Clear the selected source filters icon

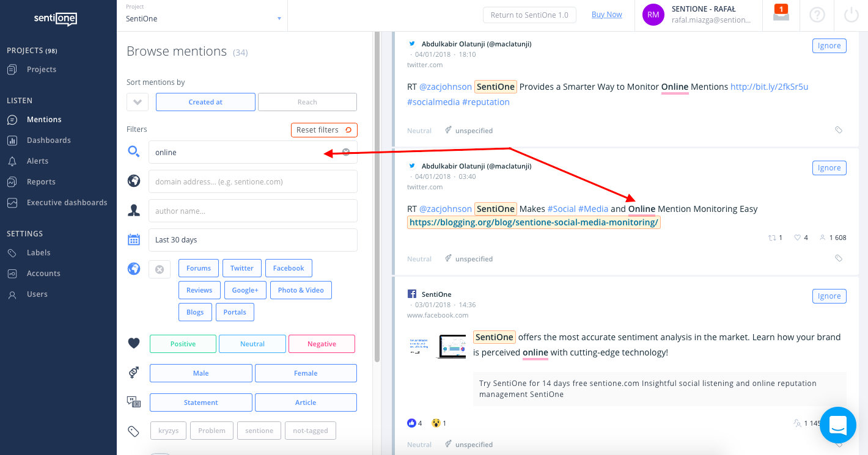[160, 269]
